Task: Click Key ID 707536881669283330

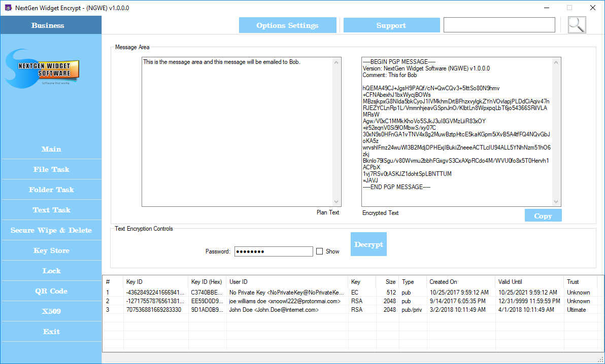Action: tap(154, 310)
